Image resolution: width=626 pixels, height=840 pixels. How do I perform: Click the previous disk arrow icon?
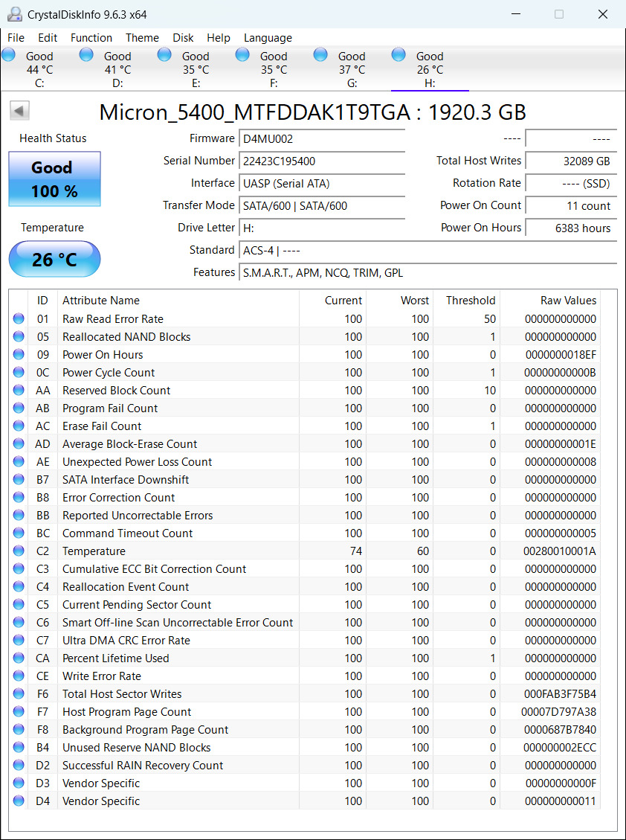(x=19, y=111)
